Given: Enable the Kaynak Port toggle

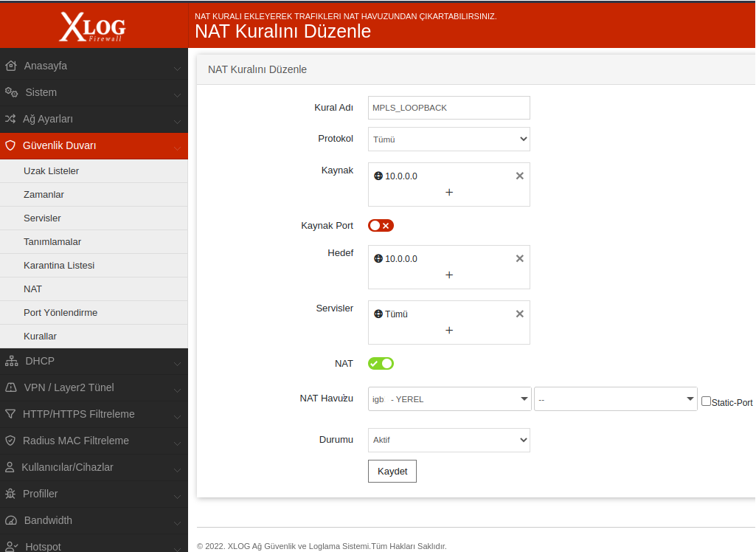Looking at the screenshot, I should coord(381,225).
